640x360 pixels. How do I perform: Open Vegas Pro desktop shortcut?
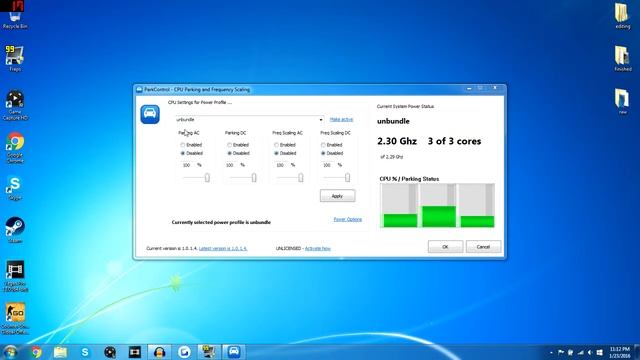point(15,276)
